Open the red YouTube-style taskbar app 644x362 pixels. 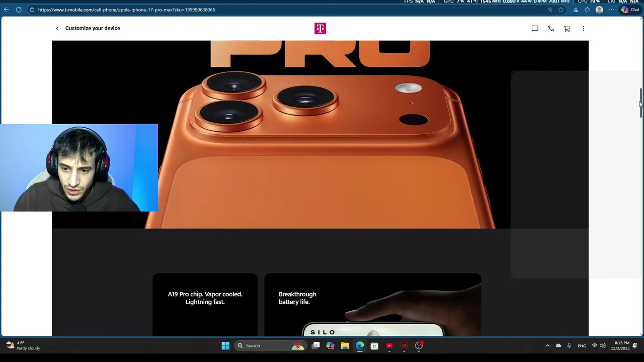tap(389, 345)
